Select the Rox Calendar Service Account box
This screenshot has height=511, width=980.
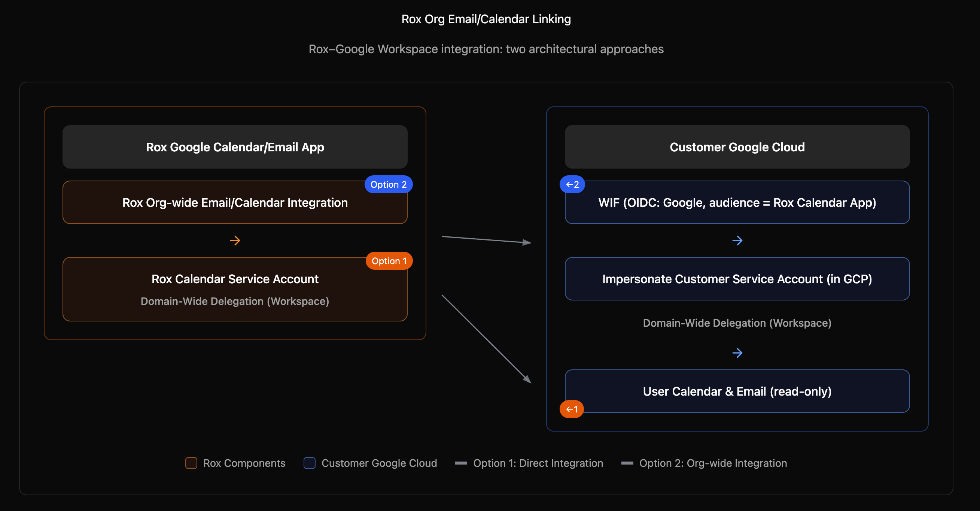[235, 289]
